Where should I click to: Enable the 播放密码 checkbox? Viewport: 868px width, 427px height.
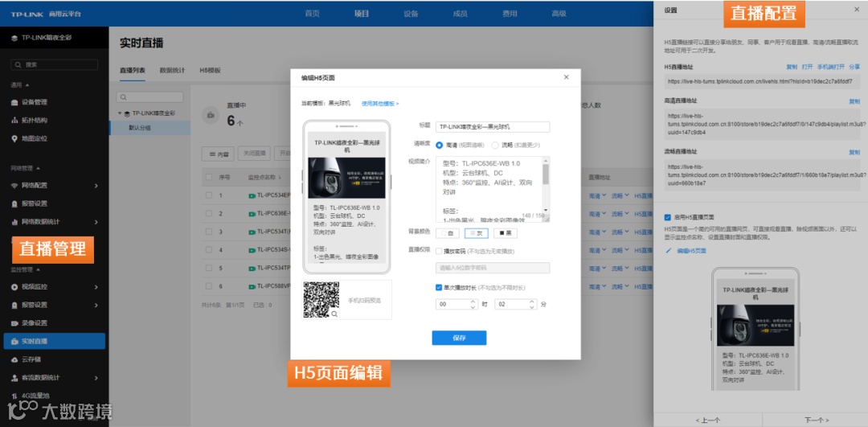pos(439,251)
